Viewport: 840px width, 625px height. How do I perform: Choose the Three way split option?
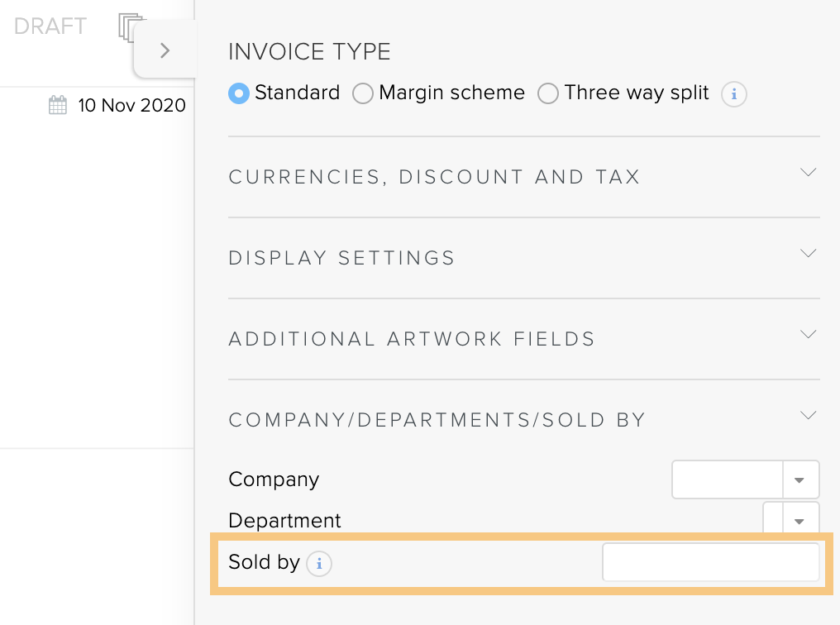click(548, 93)
